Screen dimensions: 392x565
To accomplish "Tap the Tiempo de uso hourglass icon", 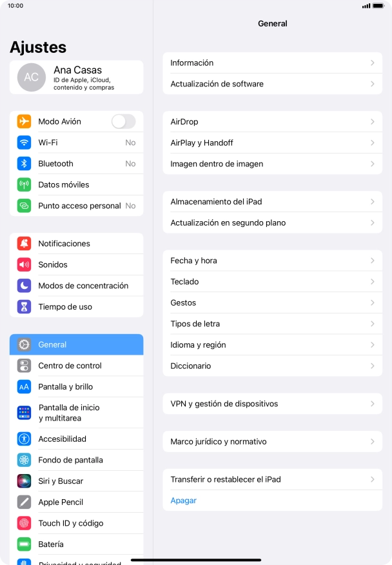I will click(24, 306).
